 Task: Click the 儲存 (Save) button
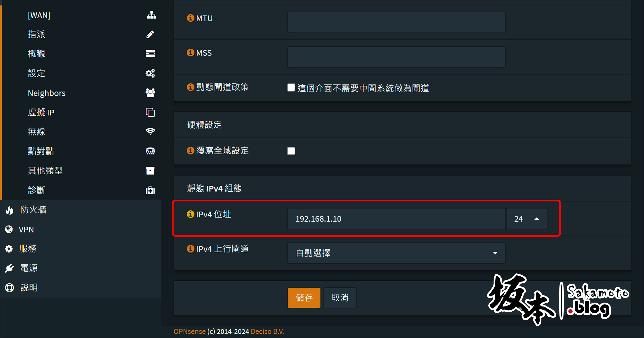click(x=304, y=298)
